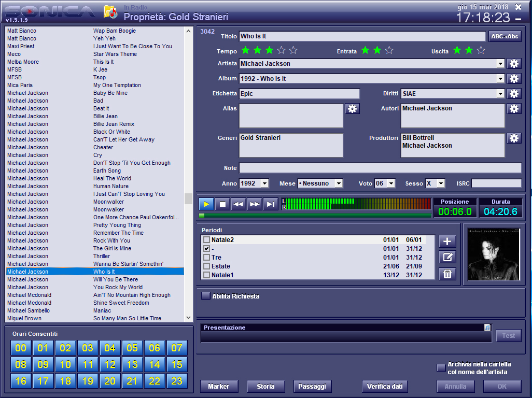Click the song list scrollbar thumb

pyautogui.click(x=188, y=198)
